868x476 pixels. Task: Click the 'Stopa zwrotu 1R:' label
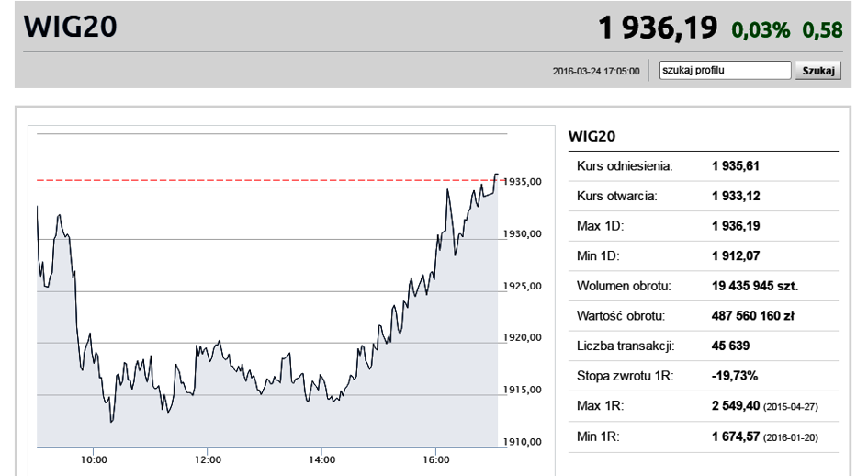point(625,376)
